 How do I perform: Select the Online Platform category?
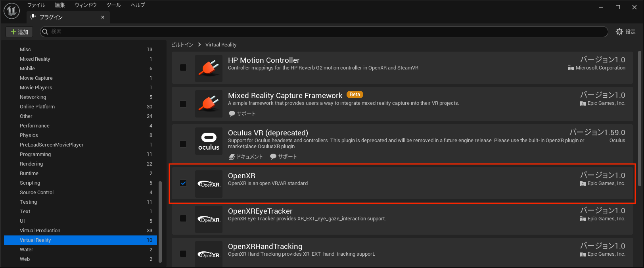coord(80,107)
